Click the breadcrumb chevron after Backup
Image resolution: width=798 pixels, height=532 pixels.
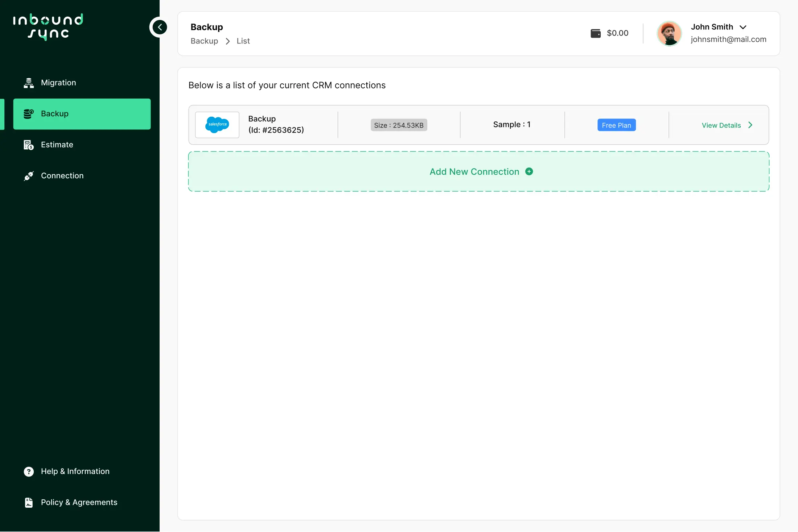pos(227,41)
